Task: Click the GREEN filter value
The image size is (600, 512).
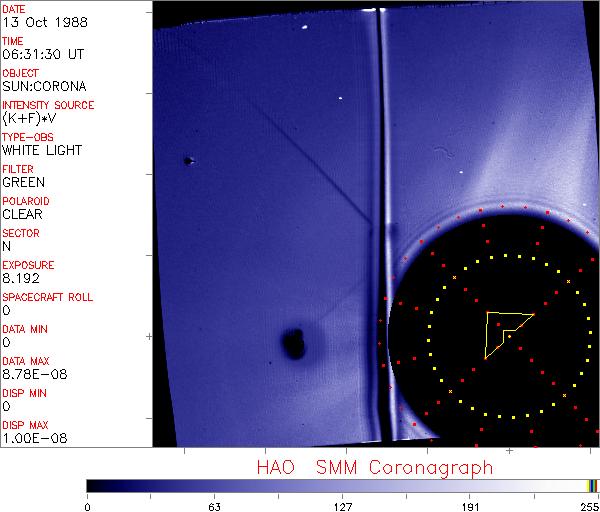Action: (23, 182)
